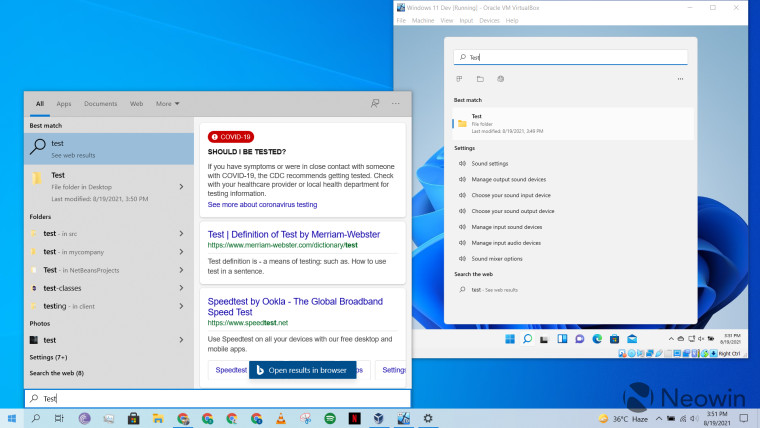Open search feedback icon beside More options
The height and width of the screenshot is (428, 760).
375,103
